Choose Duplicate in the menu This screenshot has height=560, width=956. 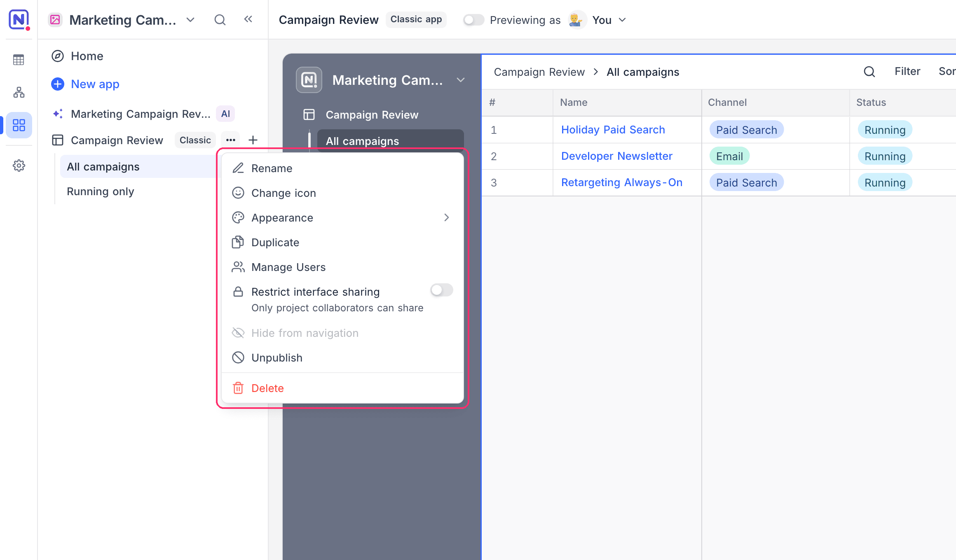pyautogui.click(x=343, y=243)
